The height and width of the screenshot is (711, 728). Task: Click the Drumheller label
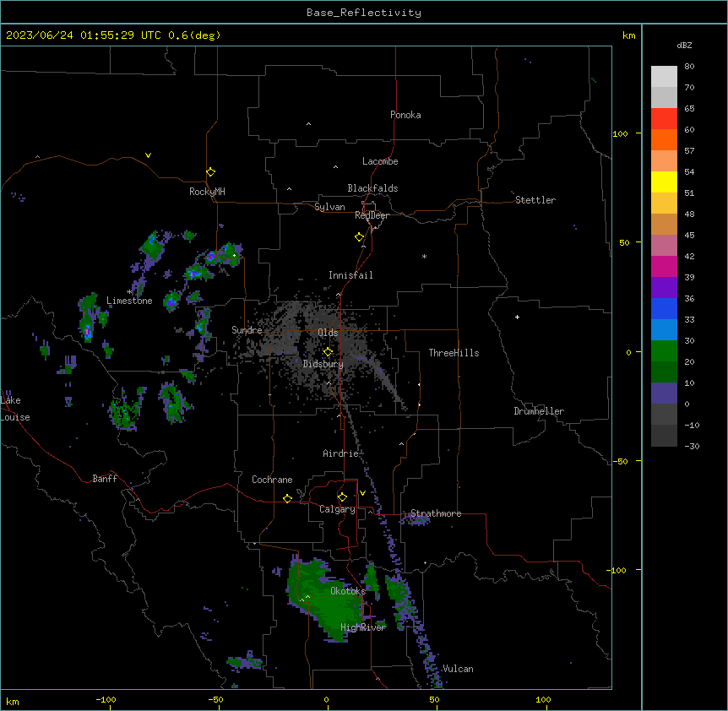point(539,411)
